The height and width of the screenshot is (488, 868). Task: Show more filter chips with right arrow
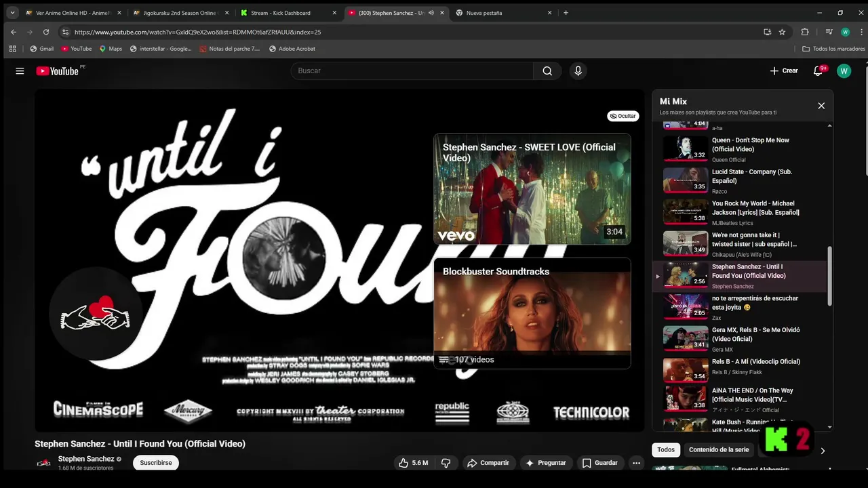coord(823,451)
